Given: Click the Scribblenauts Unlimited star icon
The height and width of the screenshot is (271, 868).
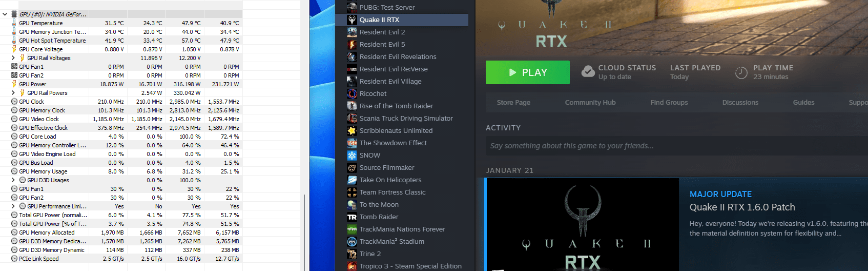Looking at the screenshot, I should pyautogui.click(x=352, y=130).
